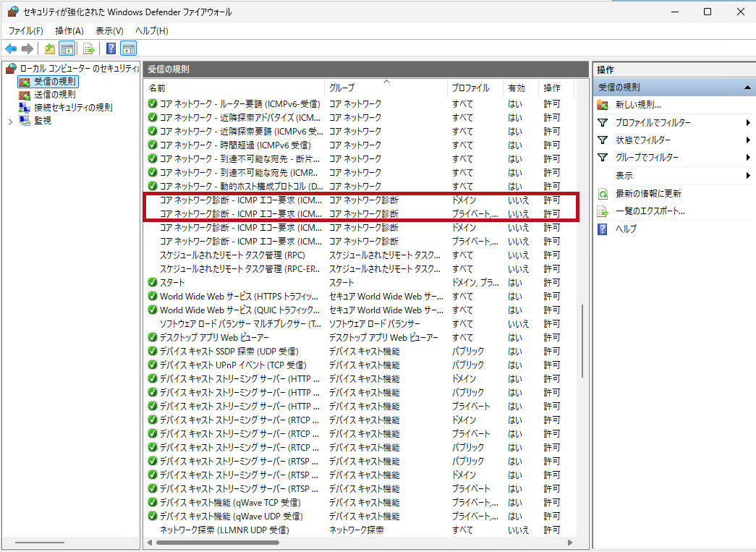Click the Forward arrow toolbar icon

pos(27,48)
